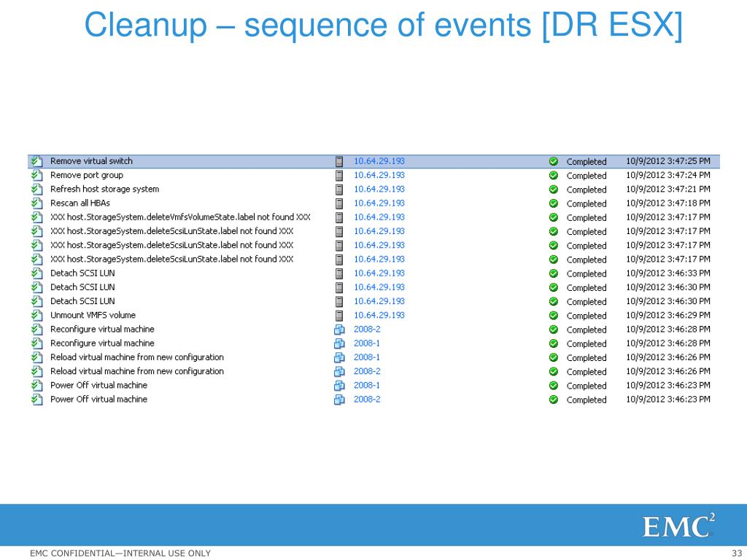Click task icon of Reload virtual machine 2008-1 row

(x=36, y=357)
